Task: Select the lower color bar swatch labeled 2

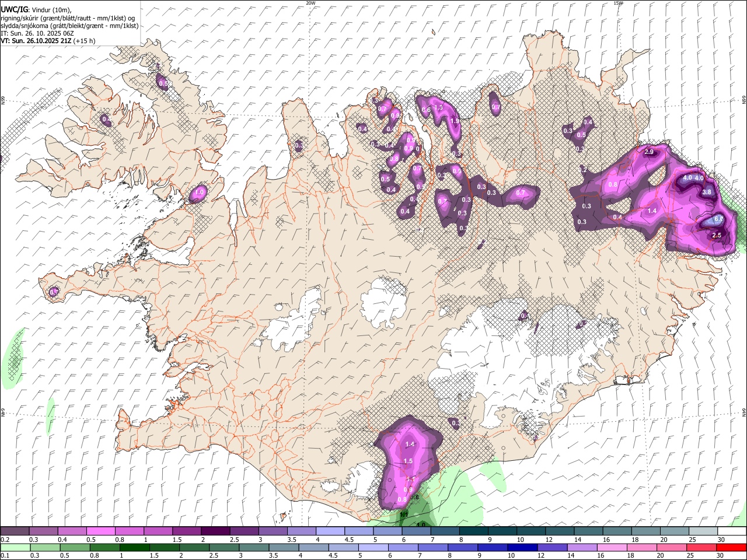Action: pyautogui.click(x=194, y=547)
